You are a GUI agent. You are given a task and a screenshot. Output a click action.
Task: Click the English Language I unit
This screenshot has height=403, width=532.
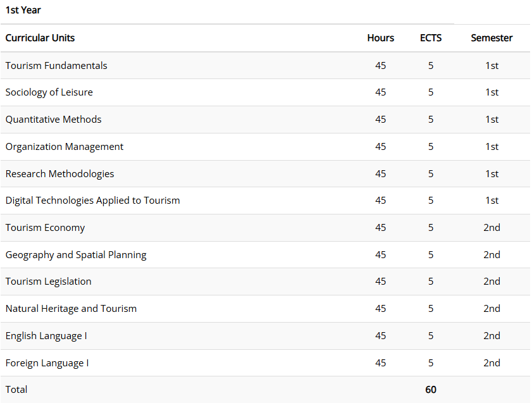(x=46, y=336)
